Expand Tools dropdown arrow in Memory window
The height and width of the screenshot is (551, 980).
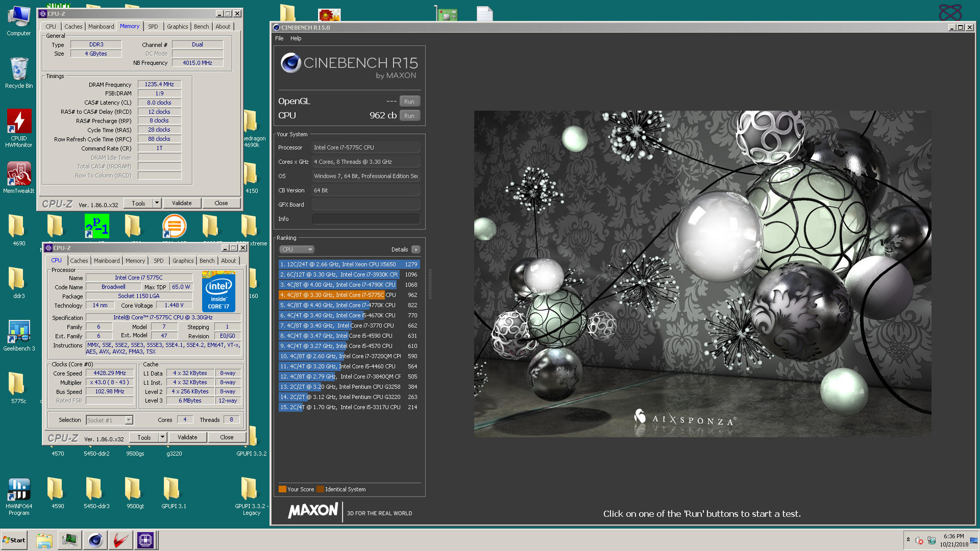point(157,203)
